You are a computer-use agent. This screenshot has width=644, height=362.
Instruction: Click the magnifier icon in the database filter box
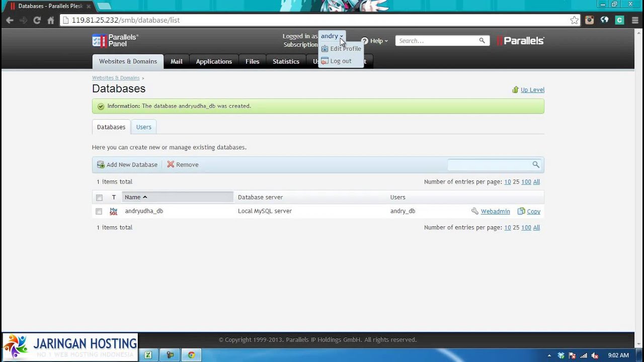point(536,164)
